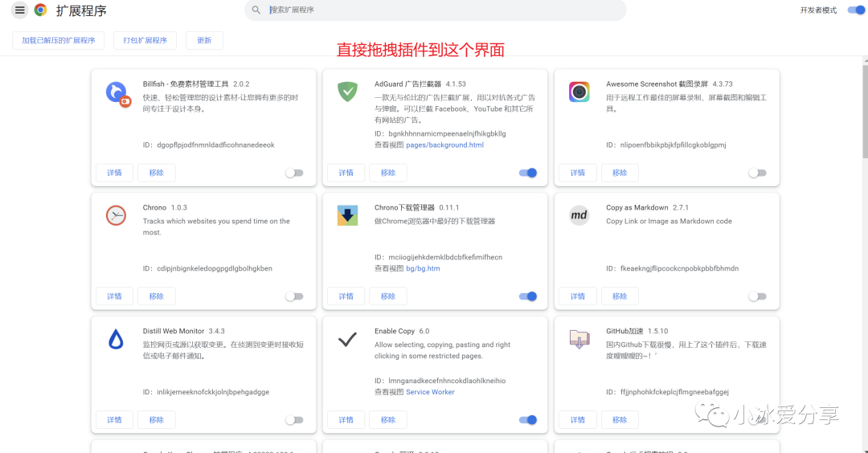This screenshot has width=868, height=453.
Task: Open 详情 for Copy as Markdown
Action: (x=577, y=296)
